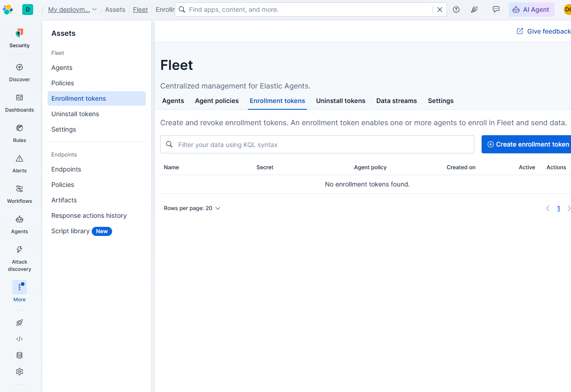
Task: Click the Active column header
Action: pos(527,167)
